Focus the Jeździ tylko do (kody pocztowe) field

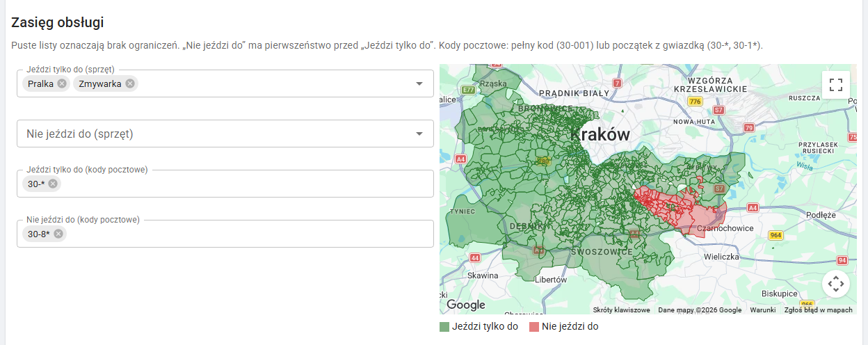point(225,184)
